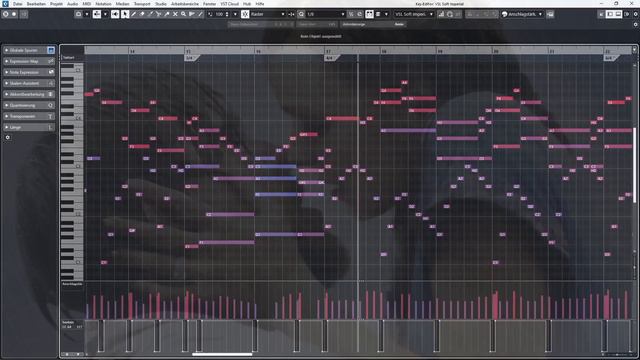Click the insert velocity value 100 field
The width and height of the screenshot is (640, 360).
[220, 14]
